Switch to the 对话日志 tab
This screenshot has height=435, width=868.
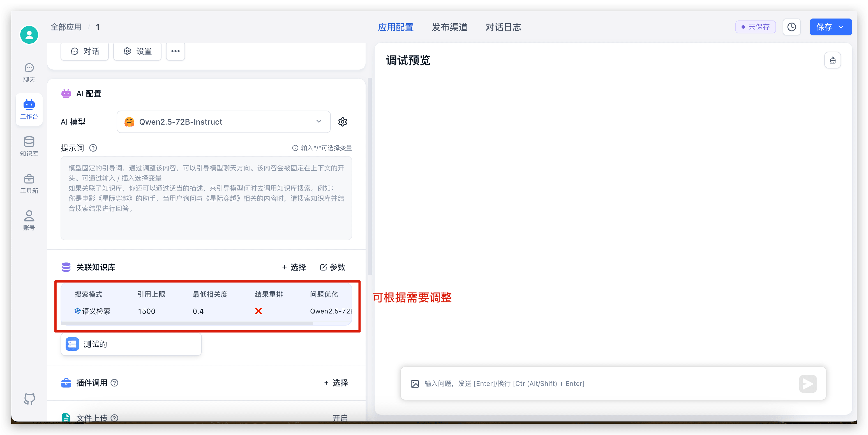click(x=503, y=27)
